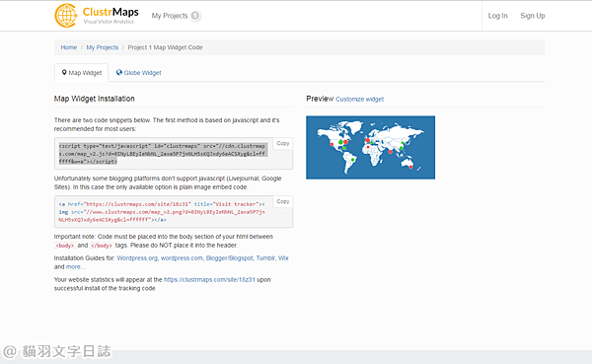Viewport: 592px width, 364px height.
Task: Copy the javascript snippet code
Action: (x=283, y=143)
